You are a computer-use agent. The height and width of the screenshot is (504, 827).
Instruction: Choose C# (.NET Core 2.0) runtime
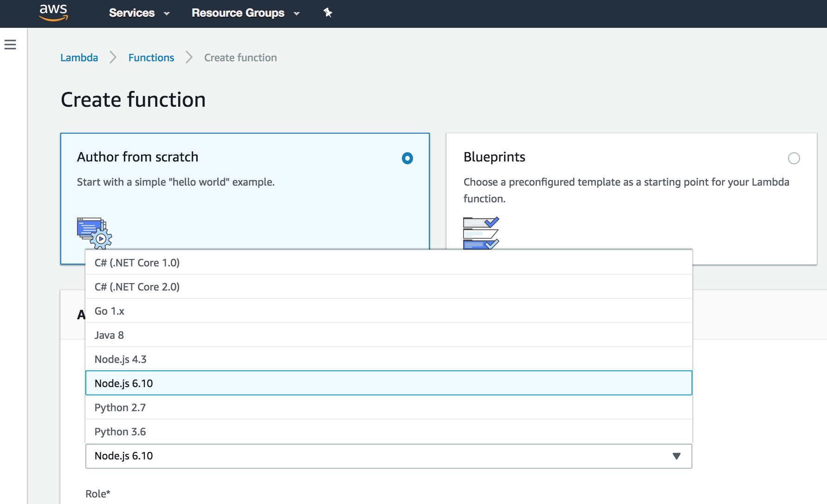389,287
